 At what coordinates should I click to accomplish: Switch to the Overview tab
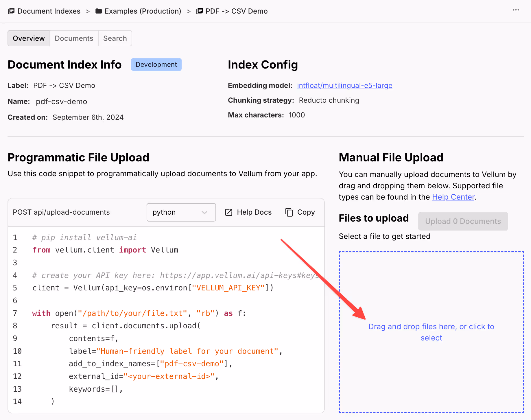pos(29,38)
